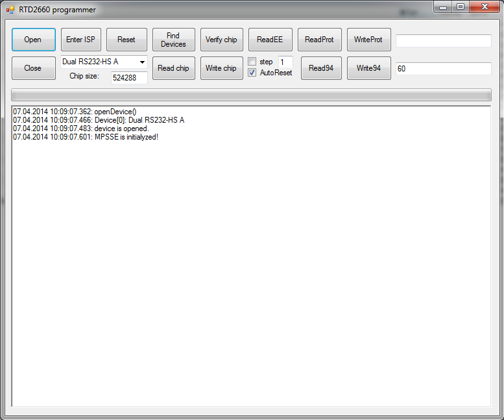Click Enter ISP button

(80, 40)
